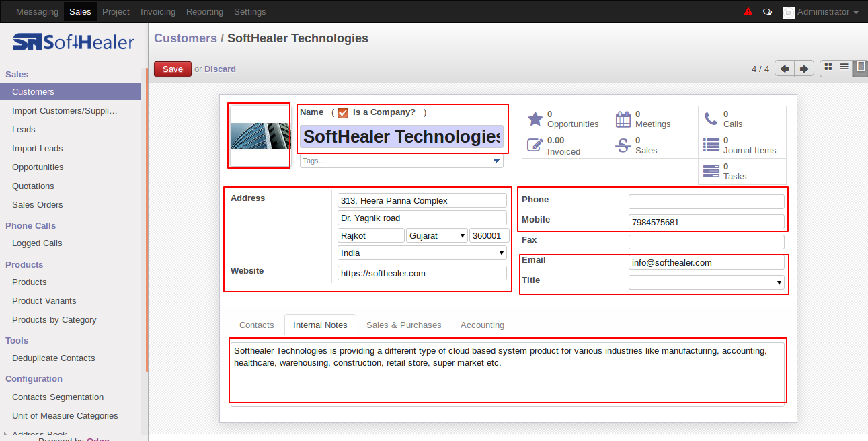
Task: Go to next record arrow
Action: [804, 69]
